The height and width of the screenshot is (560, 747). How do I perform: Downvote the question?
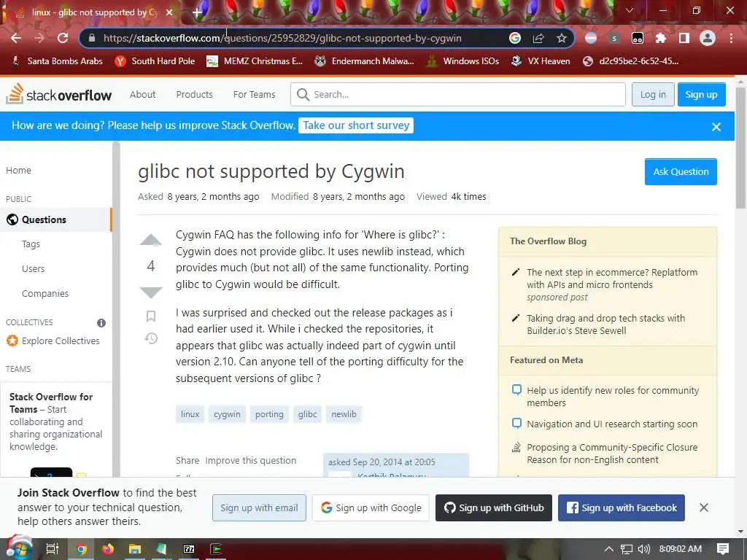[150, 292]
